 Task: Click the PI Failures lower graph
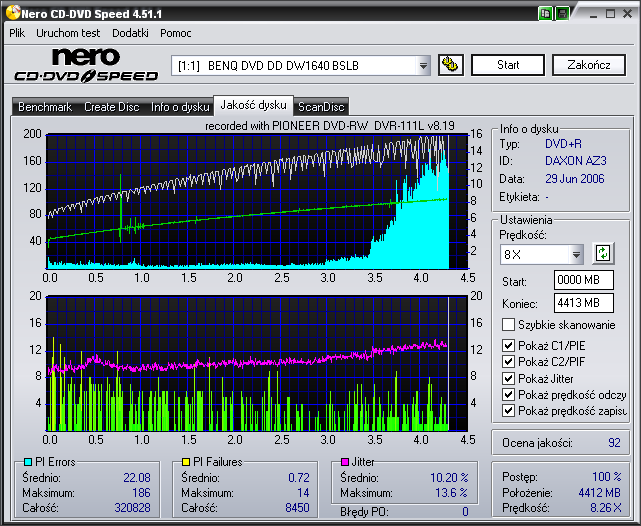coord(257,364)
